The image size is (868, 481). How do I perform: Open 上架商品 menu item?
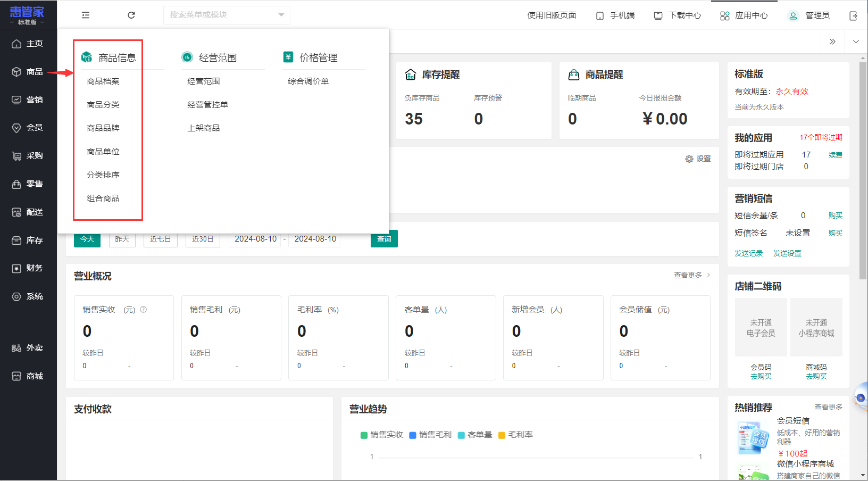(204, 128)
